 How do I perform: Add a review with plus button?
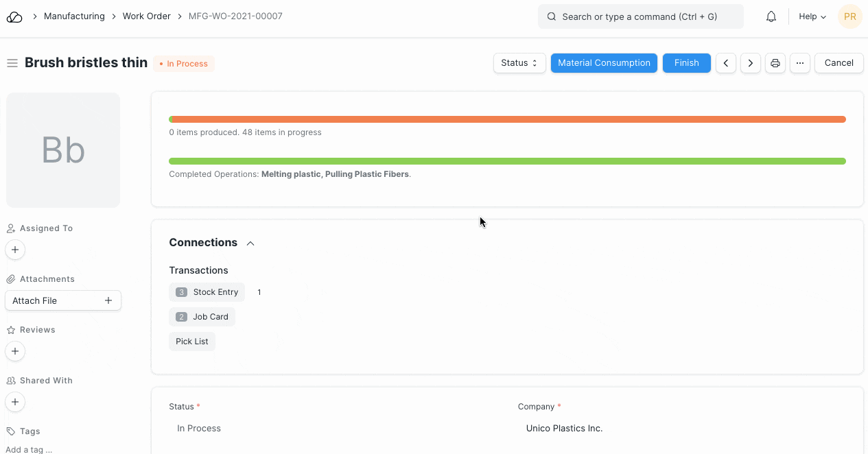point(15,351)
